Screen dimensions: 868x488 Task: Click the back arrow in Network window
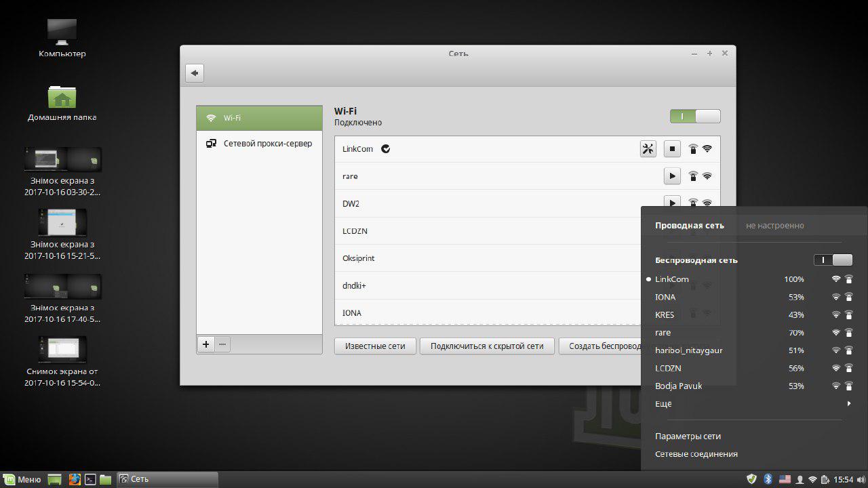[x=195, y=73]
